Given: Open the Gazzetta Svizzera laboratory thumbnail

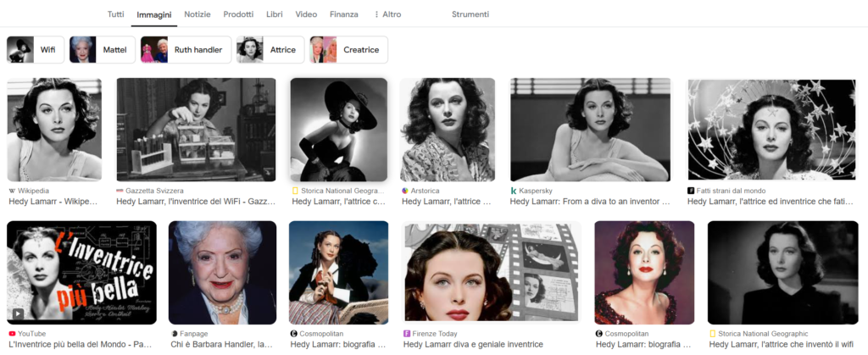Looking at the screenshot, I should tap(196, 130).
